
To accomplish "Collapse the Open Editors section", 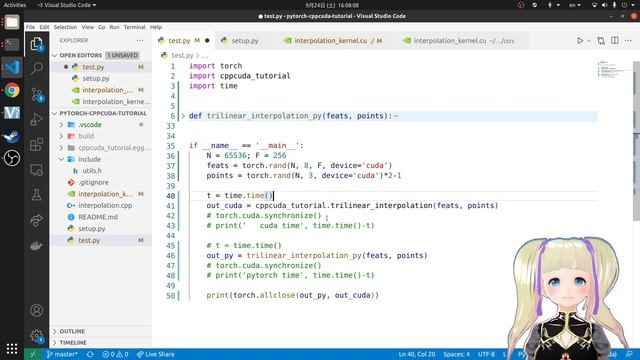I will (x=55, y=55).
